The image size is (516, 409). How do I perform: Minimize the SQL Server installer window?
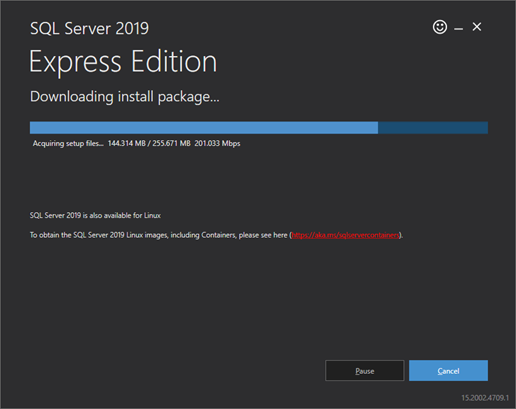458,29
